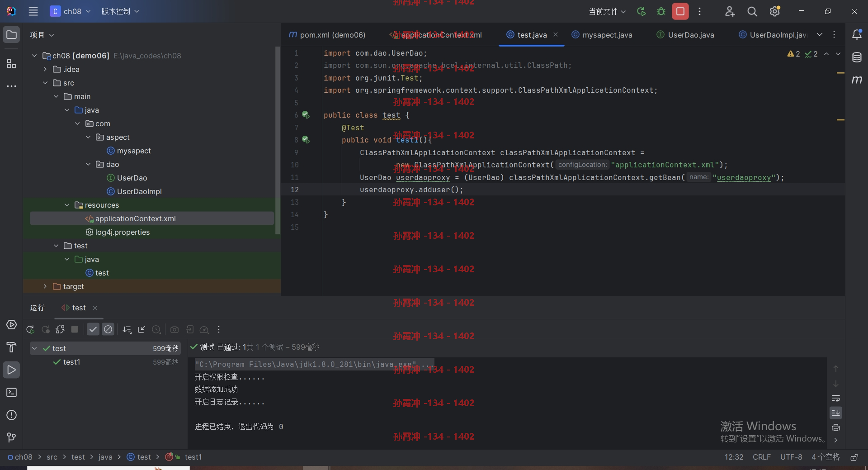Open the 版本控制 dropdown menu
This screenshot has height=470, width=868.
[x=120, y=11]
